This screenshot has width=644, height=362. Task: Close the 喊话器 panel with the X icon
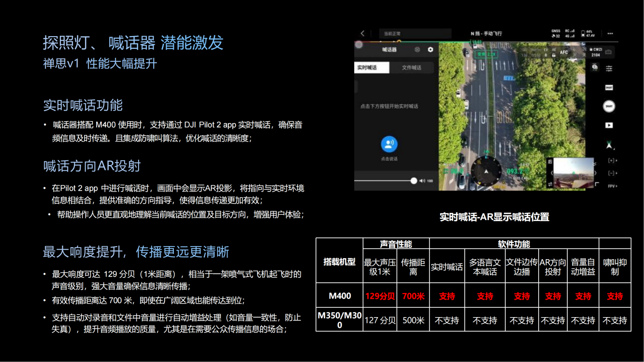tap(417, 50)
